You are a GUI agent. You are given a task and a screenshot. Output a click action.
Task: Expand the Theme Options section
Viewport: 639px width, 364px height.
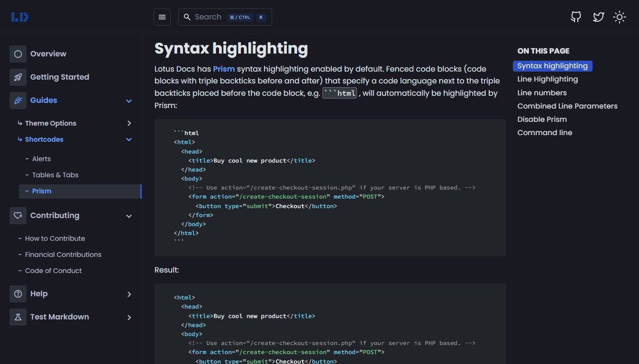(129, 123)
